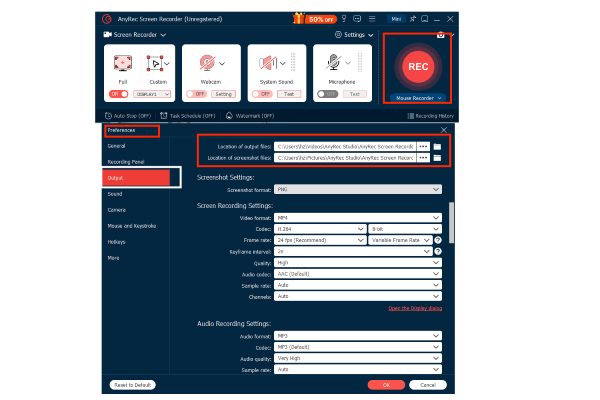Click the help icon beside Variable Frame Rate
The width and height of the screenshot is (600, 400).
pyautogui.click(x=438, y=240)
